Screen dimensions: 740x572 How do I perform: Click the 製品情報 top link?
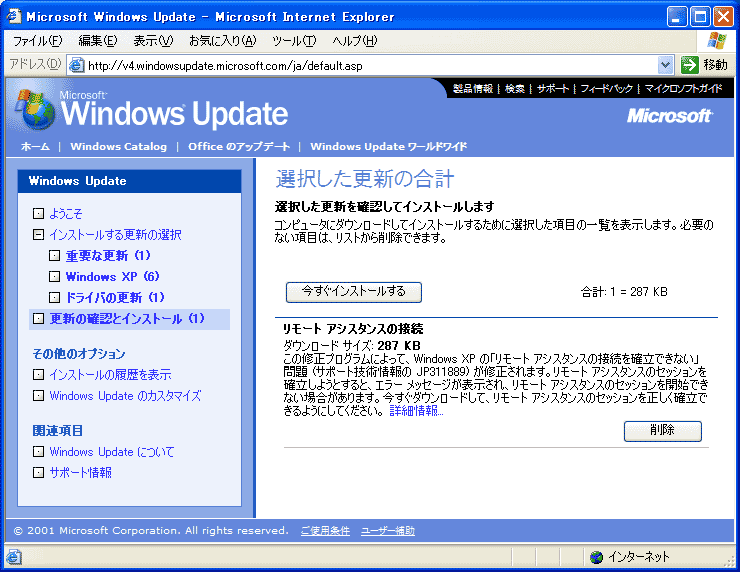[472, 89]
